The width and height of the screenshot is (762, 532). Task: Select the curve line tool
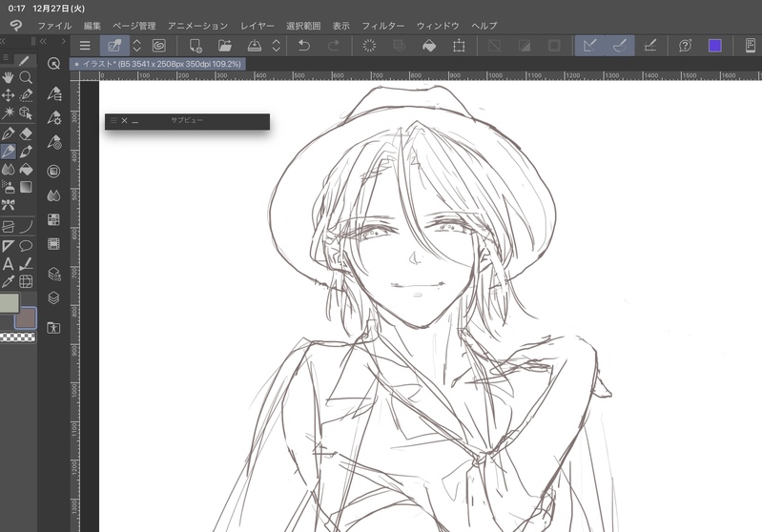(x=26, y=226)
